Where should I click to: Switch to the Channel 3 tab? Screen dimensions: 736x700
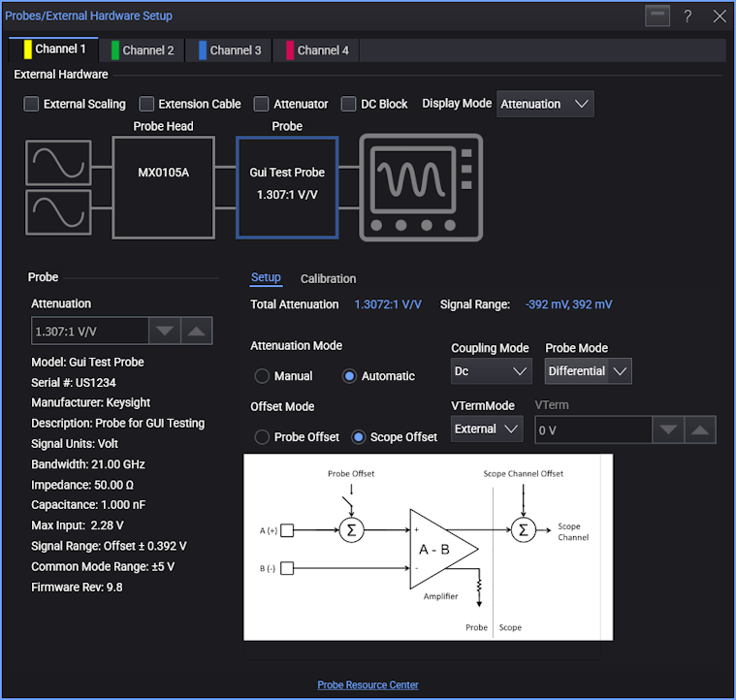click(230, 50)
